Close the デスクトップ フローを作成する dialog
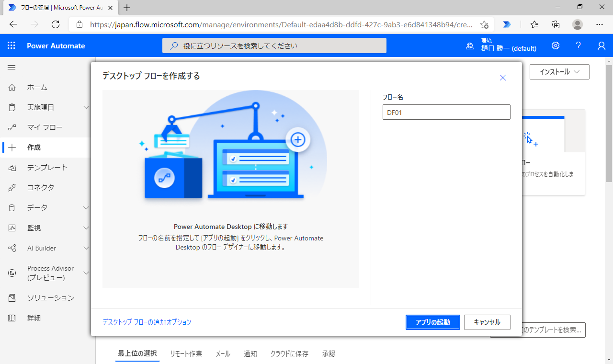Screen dimensions: 613x364 [x=503, y=78]
